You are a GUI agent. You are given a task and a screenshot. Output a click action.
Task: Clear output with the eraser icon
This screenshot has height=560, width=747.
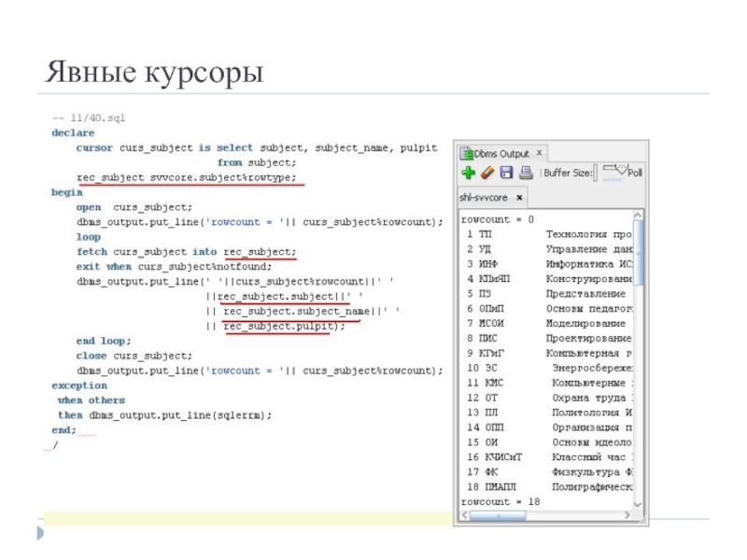486,173
